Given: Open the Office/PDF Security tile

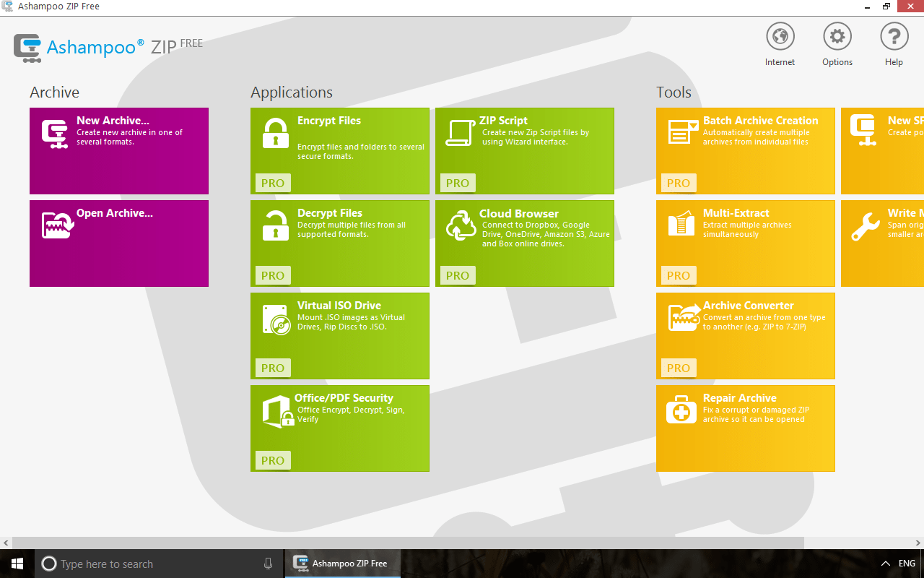Looking at the screenshot, I should tap(340, 428).
